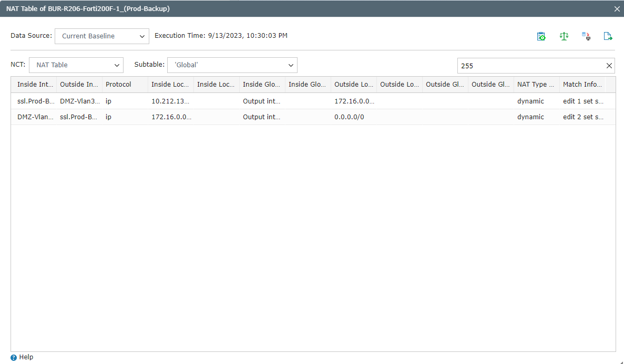Click the 10.212.13... inside local cell
Screen dimensions: 624x364
tap(171, 101)
